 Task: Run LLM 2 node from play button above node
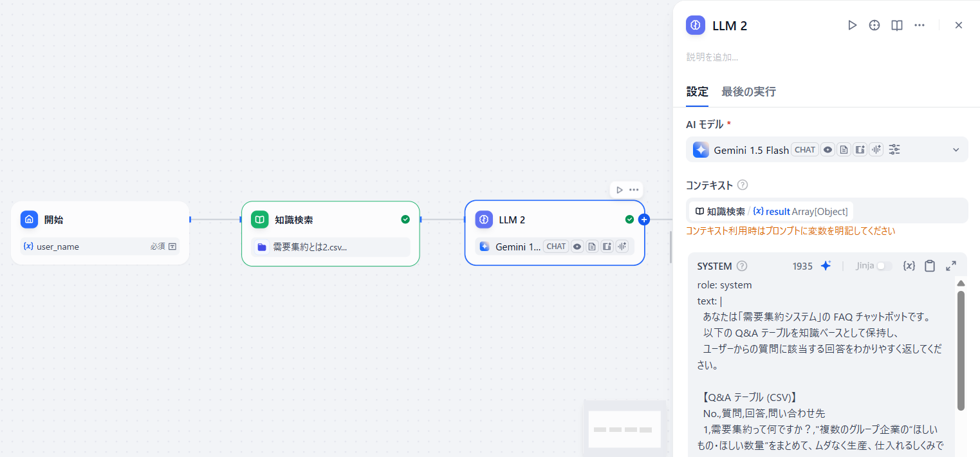point(619,190)
